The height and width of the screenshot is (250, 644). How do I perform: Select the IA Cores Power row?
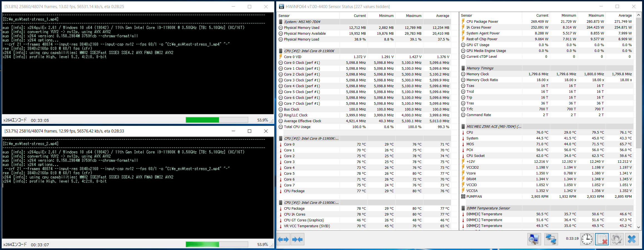click(x=547, y=27)
